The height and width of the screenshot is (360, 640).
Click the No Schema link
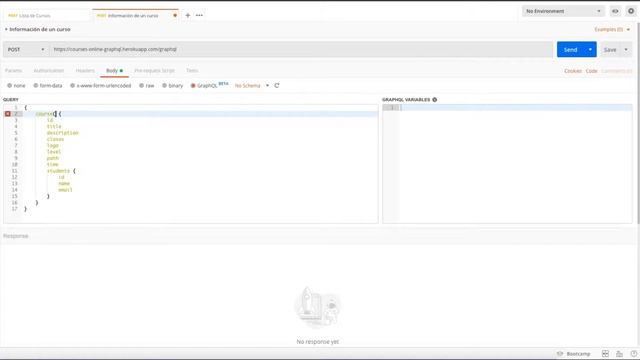pyautogui.click(x=247, y=86)
